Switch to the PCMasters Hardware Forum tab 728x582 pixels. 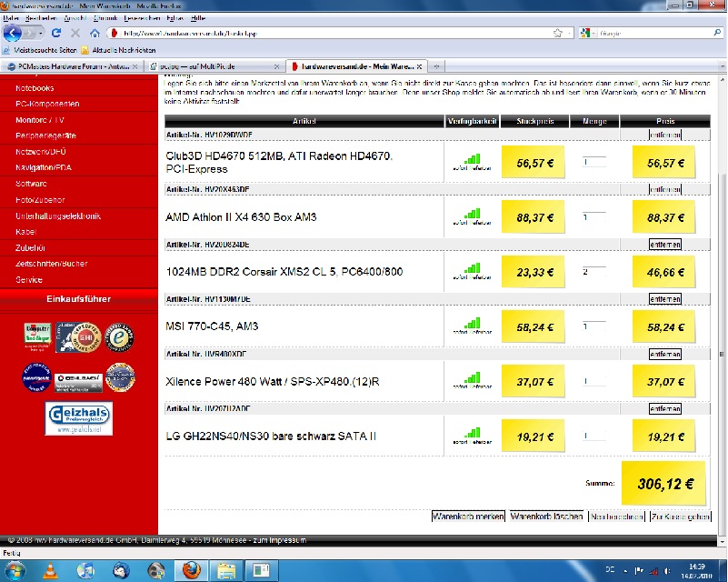73,66
